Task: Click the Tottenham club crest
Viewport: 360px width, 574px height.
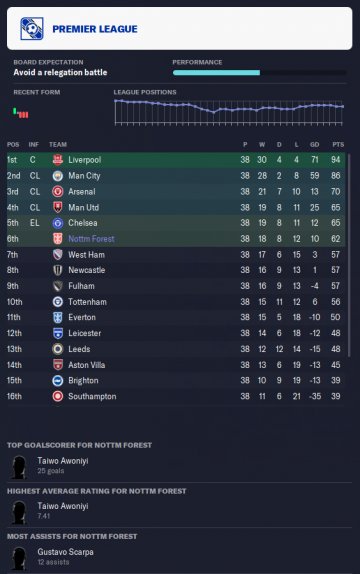Action: [x=58, y=302]
